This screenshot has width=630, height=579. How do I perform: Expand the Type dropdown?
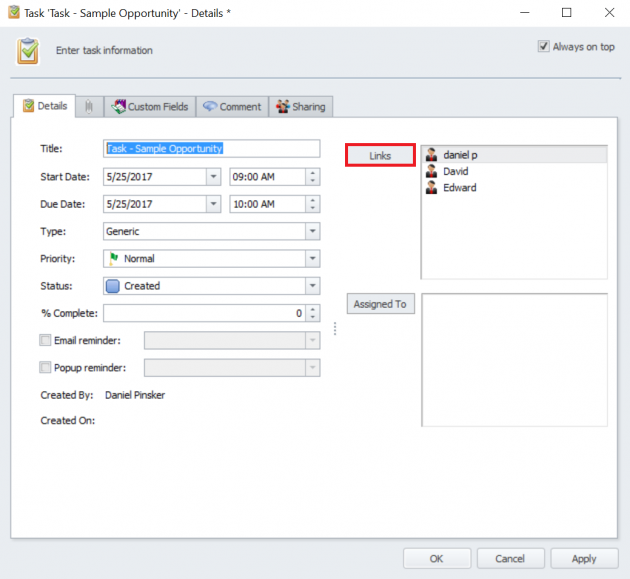(313, 231)
